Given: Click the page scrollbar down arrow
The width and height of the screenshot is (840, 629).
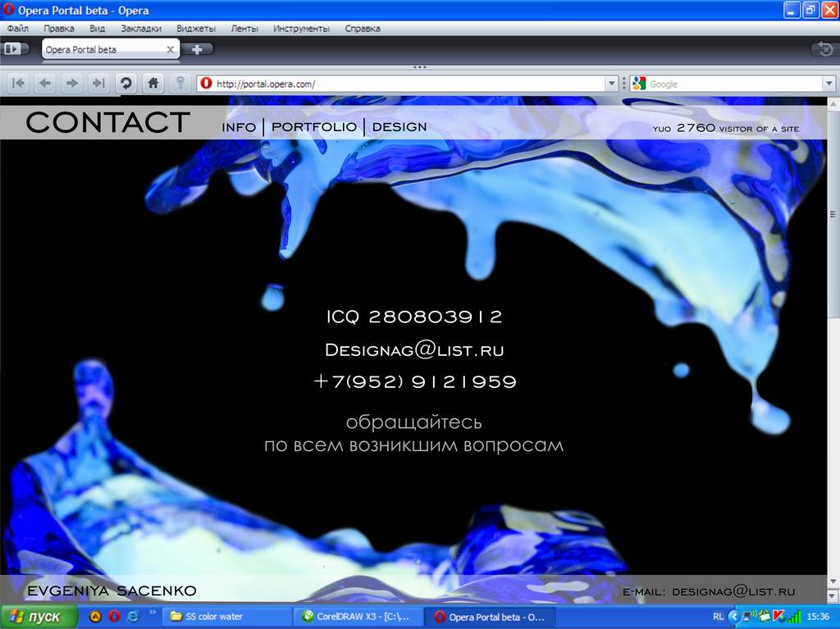Looking at the screenshot, I should [833, 581].
